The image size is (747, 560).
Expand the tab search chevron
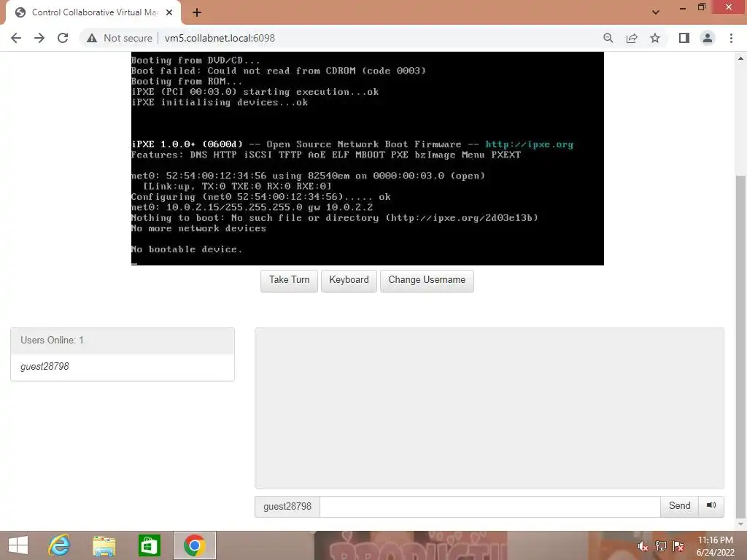click(x=656, y=12)
